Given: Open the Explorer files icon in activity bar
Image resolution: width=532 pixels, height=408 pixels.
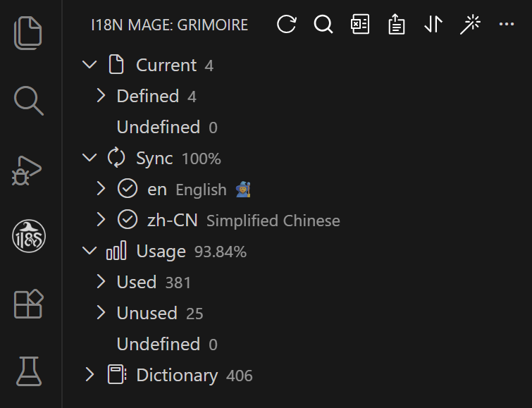Looking at the screenshot, I should click(29, 33).
